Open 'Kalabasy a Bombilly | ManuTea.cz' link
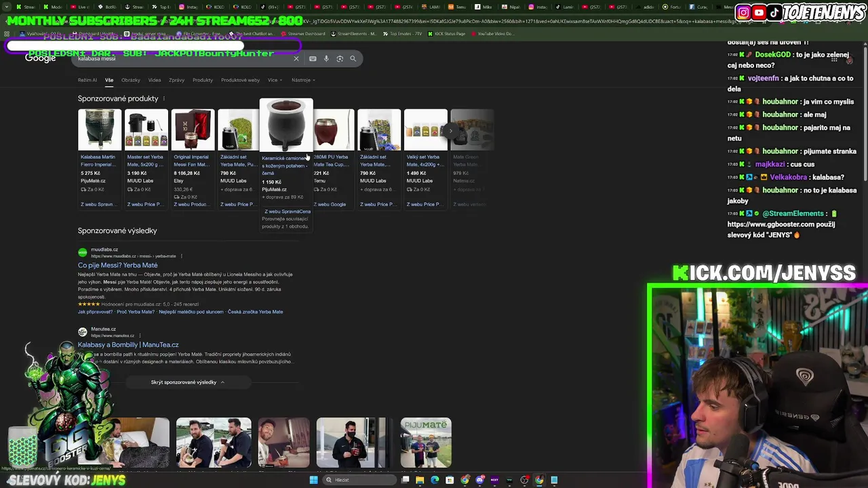This screenshot has width=868, height=488. click(128, 345)
